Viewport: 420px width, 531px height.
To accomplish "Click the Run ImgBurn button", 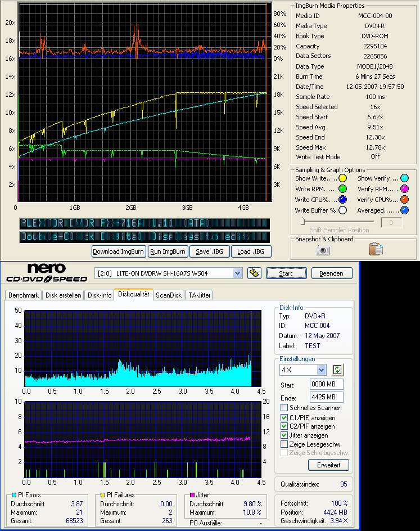I will pyautogui.click(x=168, y=251).
